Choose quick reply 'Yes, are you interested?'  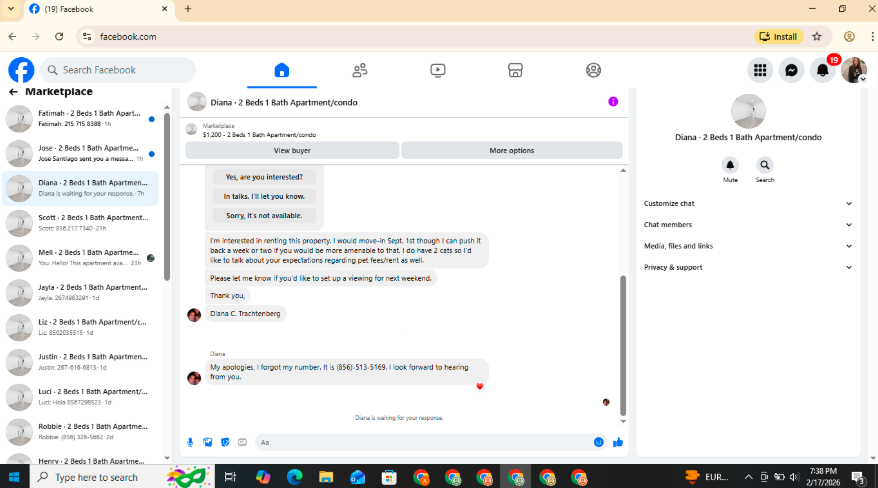pos(264,177)
